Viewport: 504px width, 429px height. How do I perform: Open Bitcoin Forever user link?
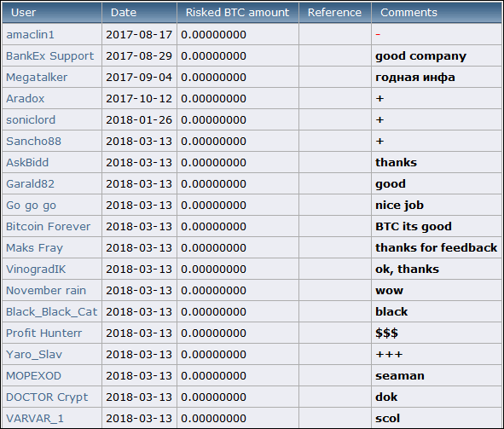click(x=49, y=226)
